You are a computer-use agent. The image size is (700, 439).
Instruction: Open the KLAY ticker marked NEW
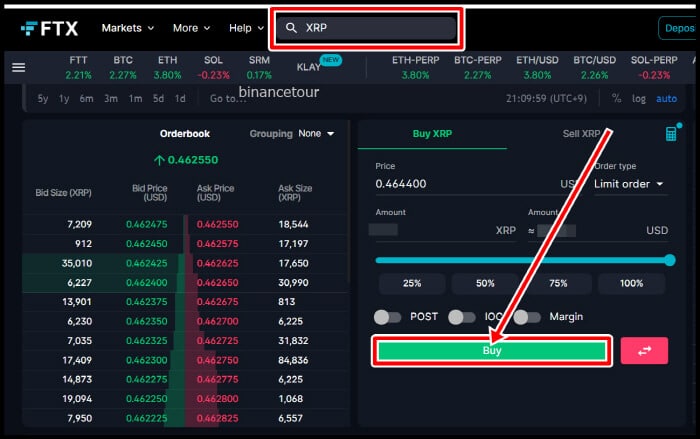[318, 65]
